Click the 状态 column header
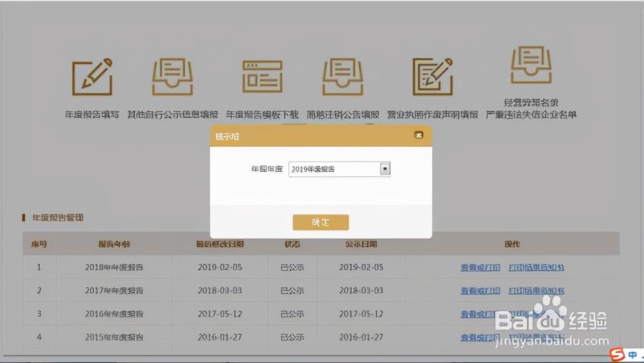This screenshot has width=644, height=363. 292,244
